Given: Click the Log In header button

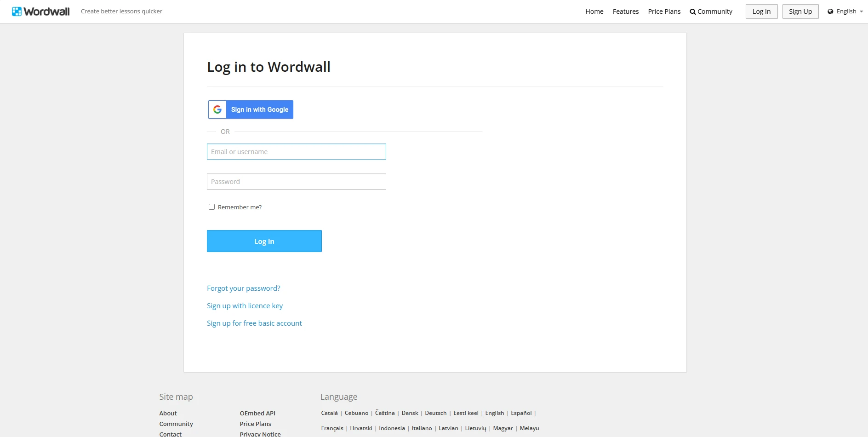Looking at the screenshot, I should tap(761, 11).
